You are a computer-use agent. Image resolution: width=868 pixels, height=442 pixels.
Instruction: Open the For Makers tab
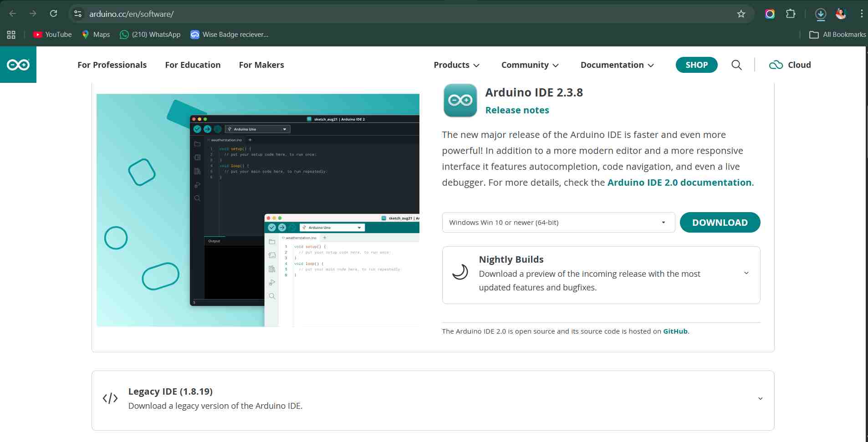click(x=261, y=65)
